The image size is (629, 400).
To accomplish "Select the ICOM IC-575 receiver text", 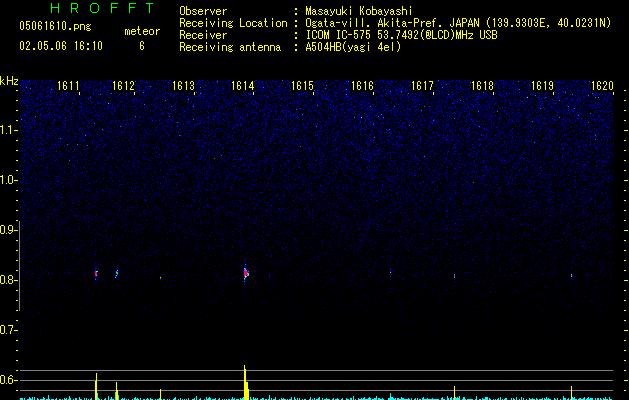I will [401, 35].
